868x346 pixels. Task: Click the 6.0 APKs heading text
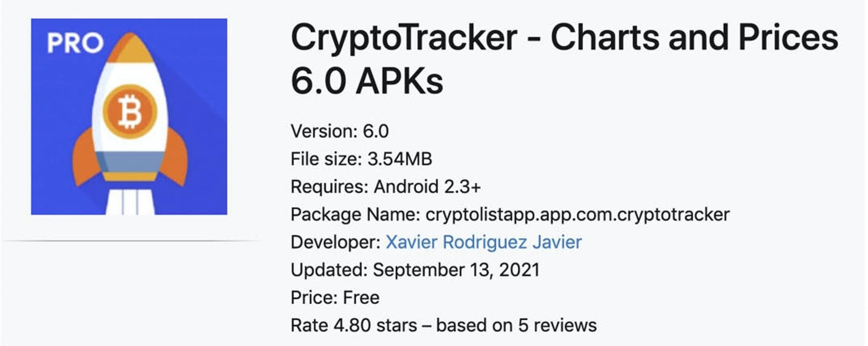367,81
